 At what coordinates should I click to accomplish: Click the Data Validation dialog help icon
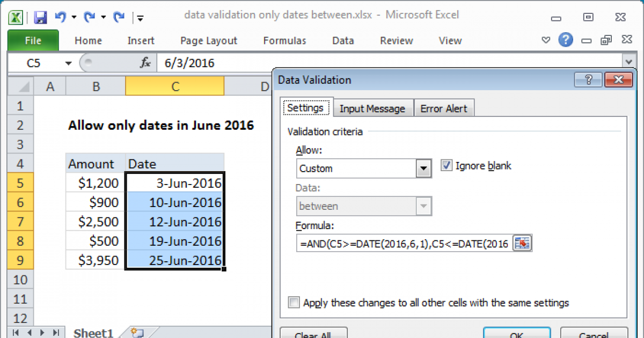coord(588,79)
